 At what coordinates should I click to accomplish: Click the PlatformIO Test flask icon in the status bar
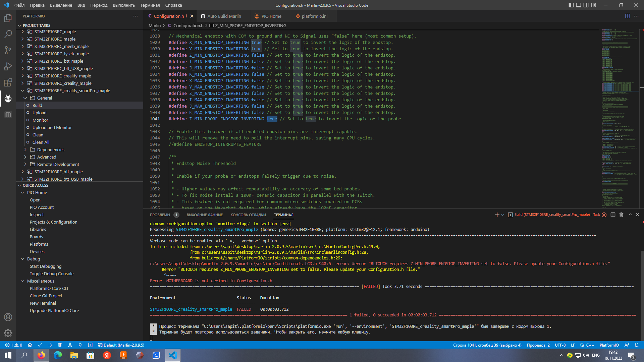(70, 345)
